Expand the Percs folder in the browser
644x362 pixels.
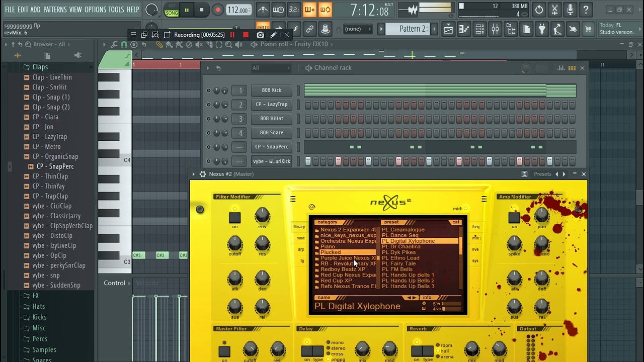[40, 339]
